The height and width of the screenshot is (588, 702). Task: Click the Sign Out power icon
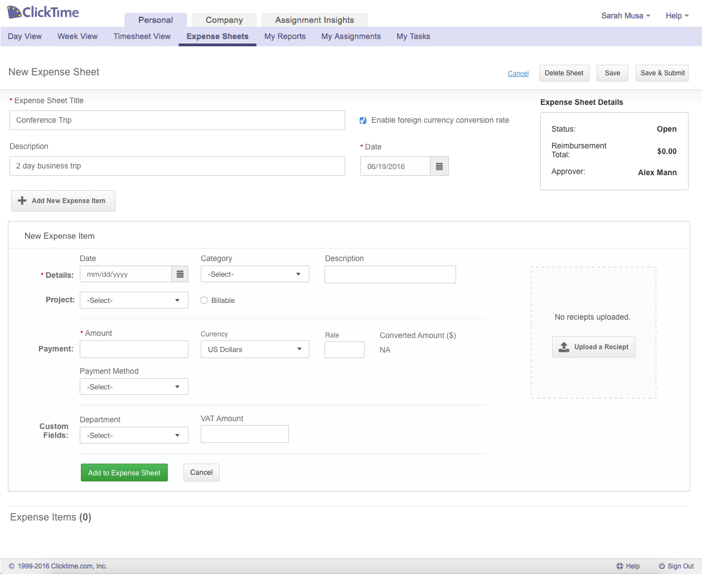click(x=662, y=566)
